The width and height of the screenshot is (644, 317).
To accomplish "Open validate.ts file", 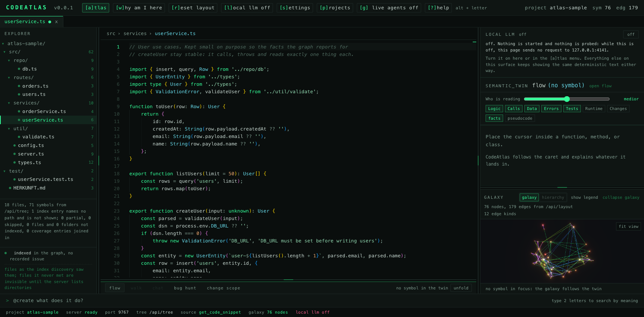I will (48, 137).
